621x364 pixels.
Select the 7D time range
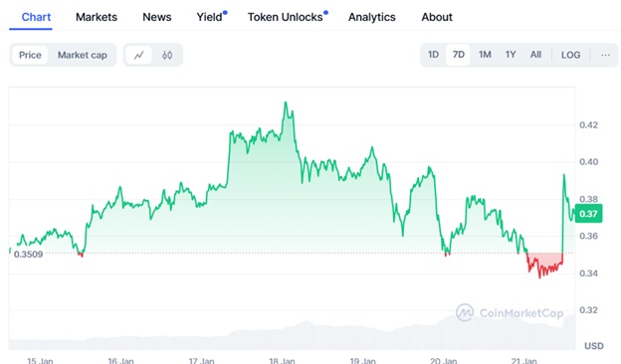pyautogui.click(x=458, y=55)
